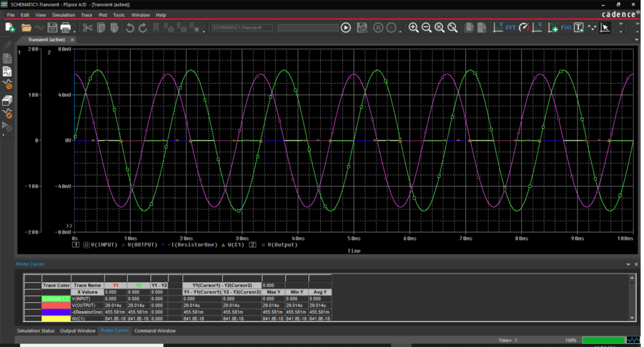Click the SCHEMATIC1-Transient profile field
This screenshot has width=644, height=347.
(242, 28)
